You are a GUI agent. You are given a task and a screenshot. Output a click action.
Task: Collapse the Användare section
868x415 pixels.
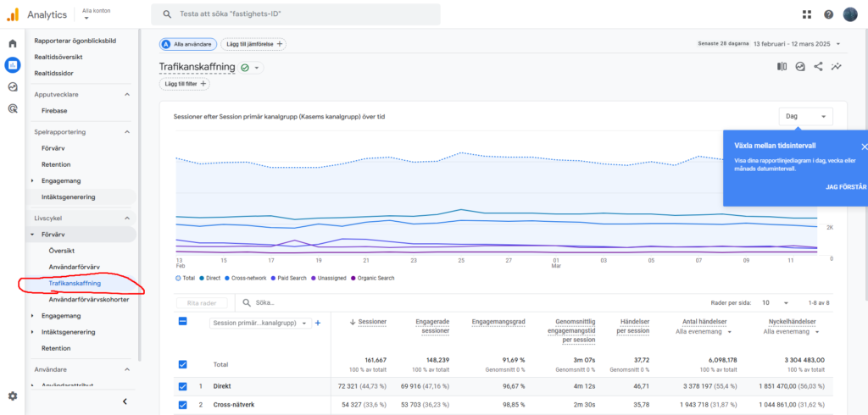pos(127,369)
